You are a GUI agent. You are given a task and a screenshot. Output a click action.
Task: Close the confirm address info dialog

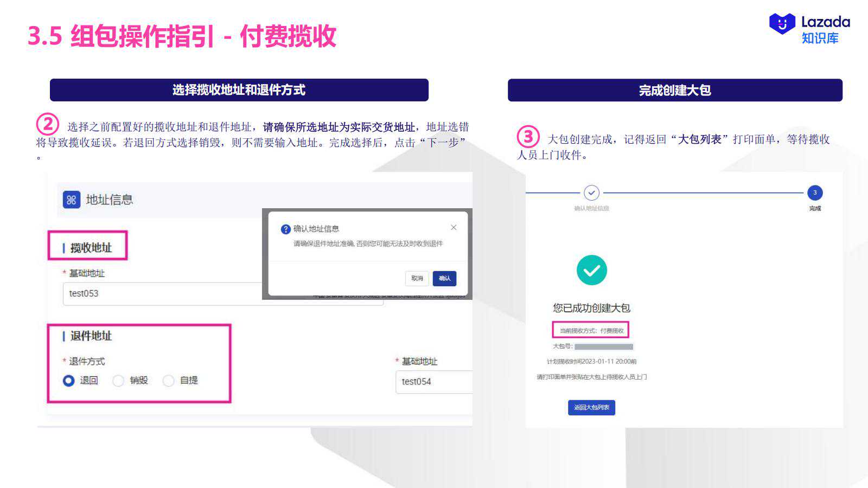(x=454, y=228)
